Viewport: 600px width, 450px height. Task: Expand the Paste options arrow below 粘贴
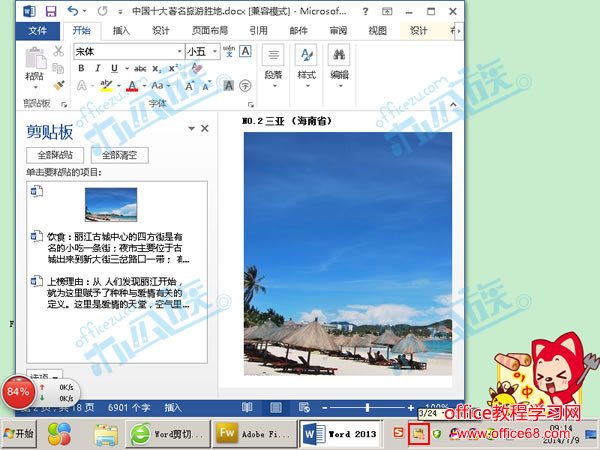[x=35, y=87]
